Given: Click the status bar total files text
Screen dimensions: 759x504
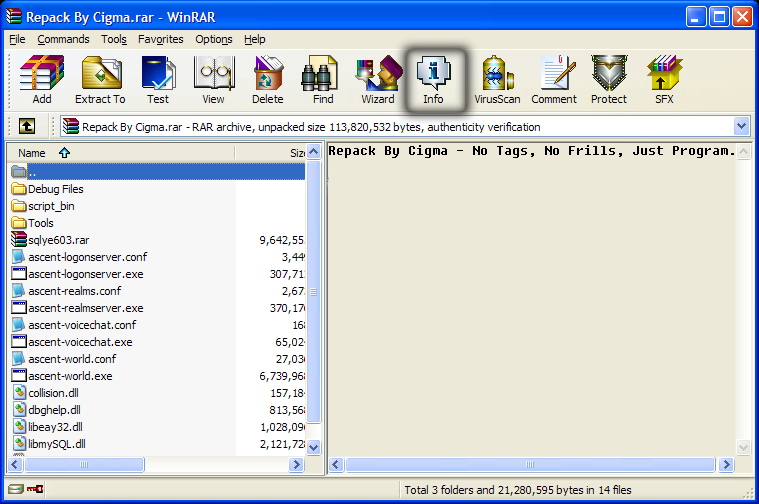Looking at the screenshot, I should [x=518, y=489].
